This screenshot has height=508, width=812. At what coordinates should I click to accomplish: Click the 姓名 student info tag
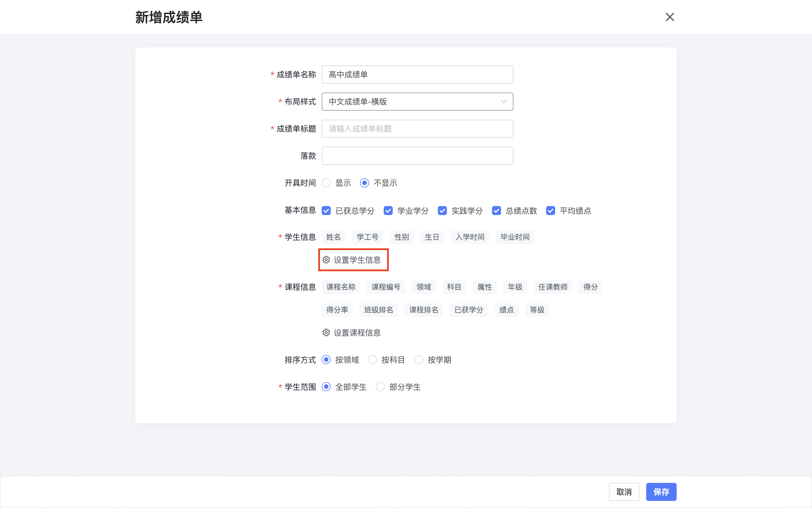pyautogui.click(x=334, y=237)
